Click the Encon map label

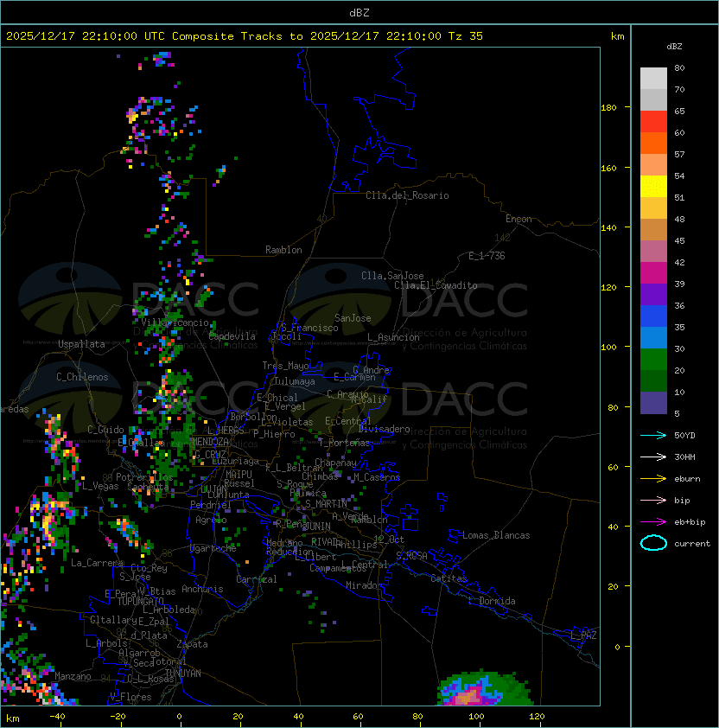click(x=519, y=219)
